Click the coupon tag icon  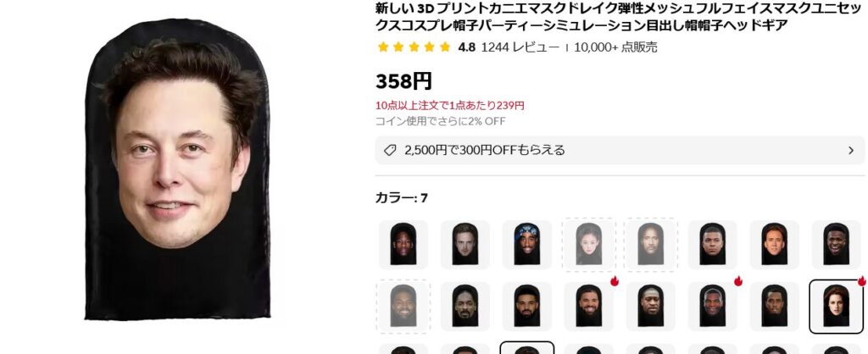[390, 151]
